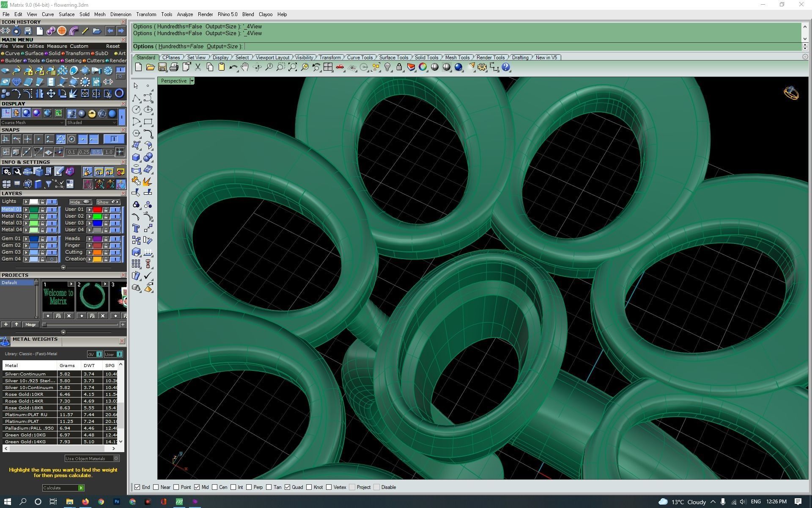Click the Explode icon in side toolbar
This screenshot has width=812, height=508.
pyautogui.click(x=148, y=181)
